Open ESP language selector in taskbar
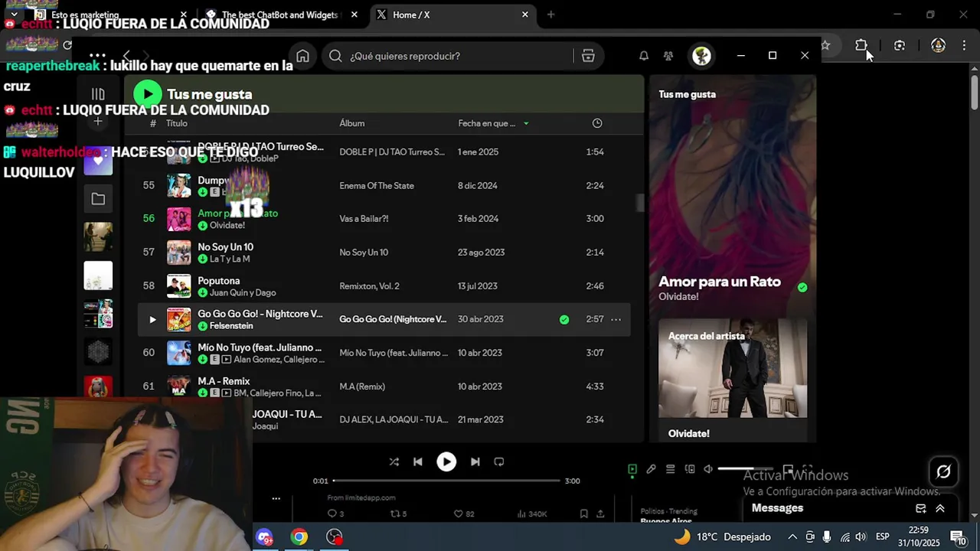This screenshot has width=980, height=551. (x=882, y=536)
